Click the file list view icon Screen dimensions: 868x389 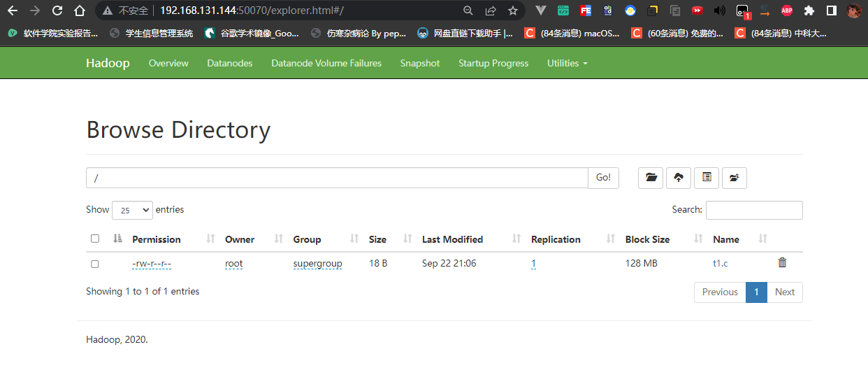(x=706, y=178)
